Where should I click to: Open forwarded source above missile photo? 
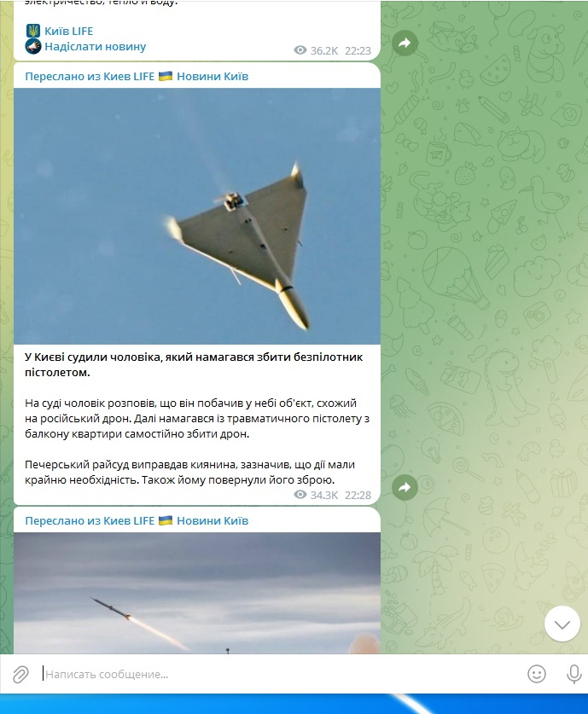point(137,520)
